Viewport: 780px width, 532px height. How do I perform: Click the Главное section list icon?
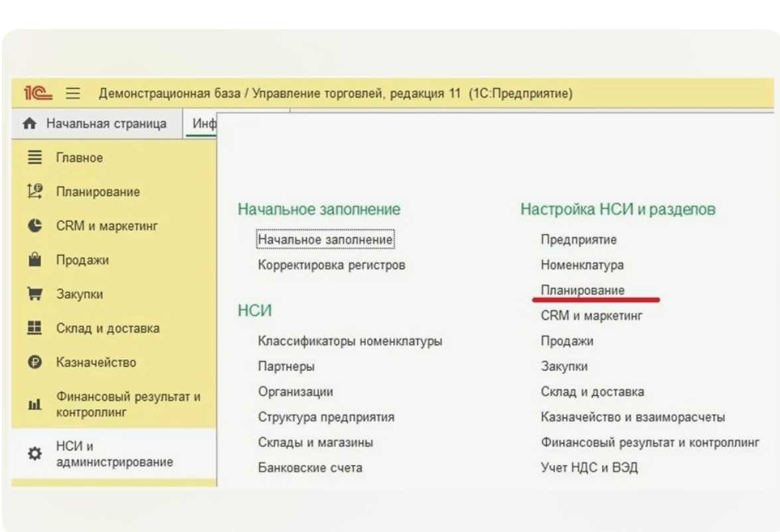35,157
